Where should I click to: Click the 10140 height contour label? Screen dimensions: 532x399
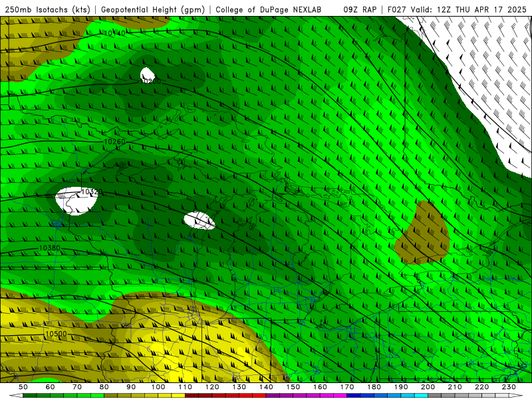114,33
